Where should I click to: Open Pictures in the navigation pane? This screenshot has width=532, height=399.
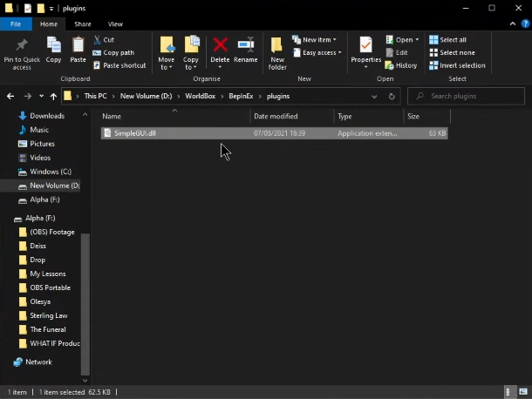tap(37, 144)
